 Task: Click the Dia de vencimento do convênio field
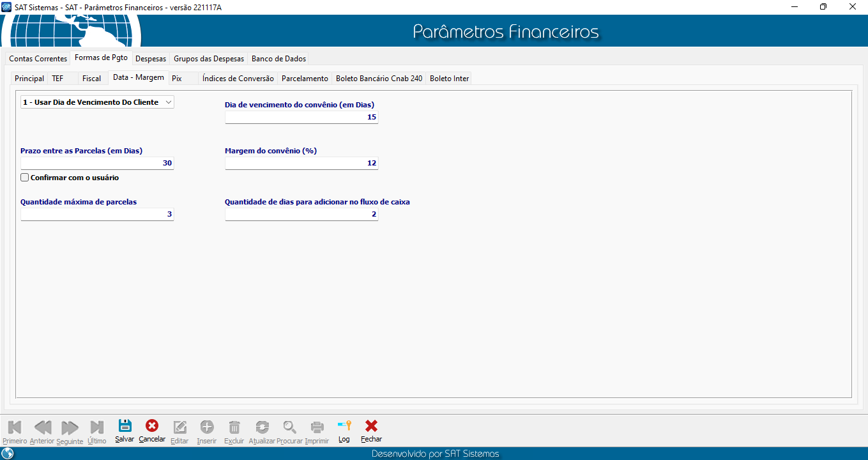(x=301, y=118)
